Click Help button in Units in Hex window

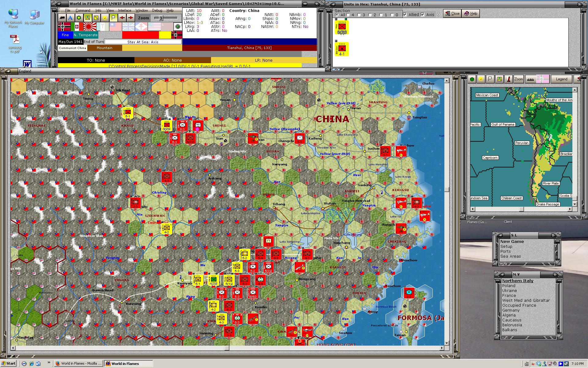471,13
